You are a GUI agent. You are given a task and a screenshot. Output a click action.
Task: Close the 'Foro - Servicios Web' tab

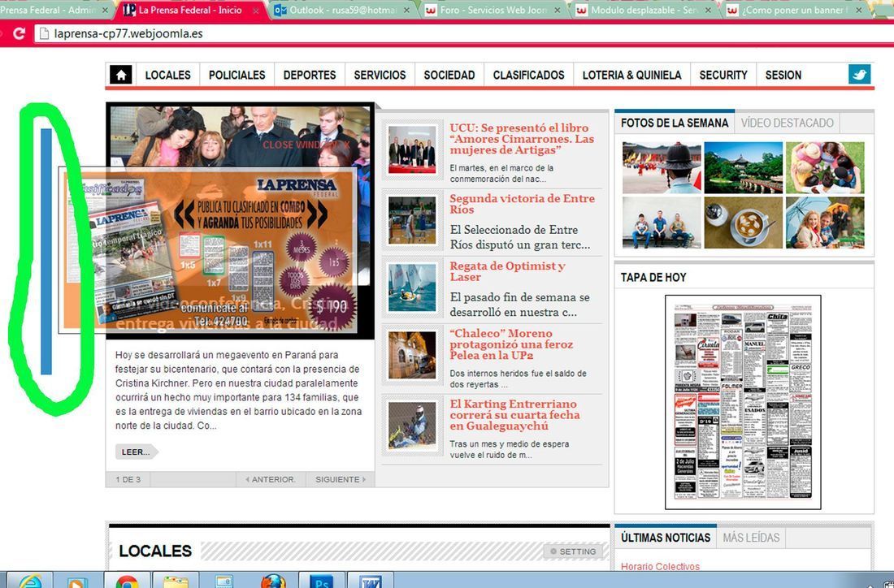(557, 11)
